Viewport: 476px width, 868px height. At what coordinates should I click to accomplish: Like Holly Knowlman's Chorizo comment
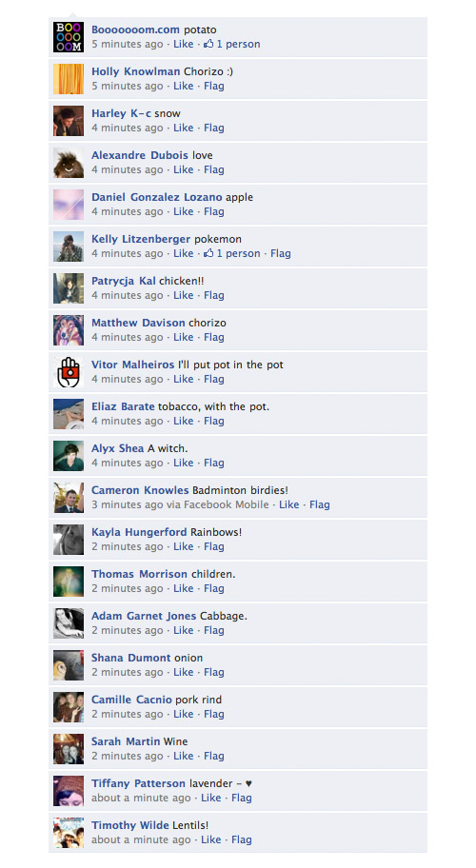pyautogui.click(x=183, y=86)
